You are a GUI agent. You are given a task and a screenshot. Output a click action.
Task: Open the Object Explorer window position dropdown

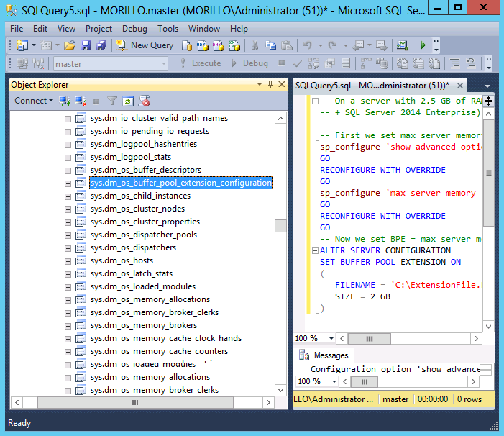(x=260, y=84)
